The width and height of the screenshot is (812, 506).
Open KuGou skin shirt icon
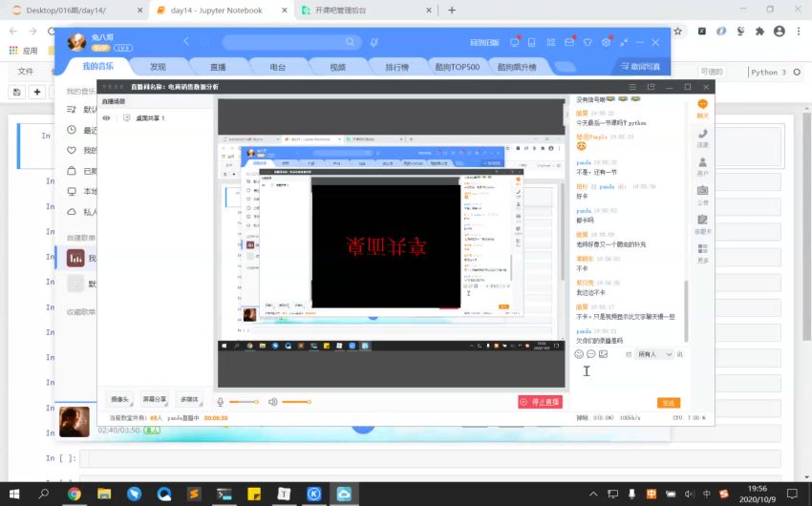click(x=588, y=42)
